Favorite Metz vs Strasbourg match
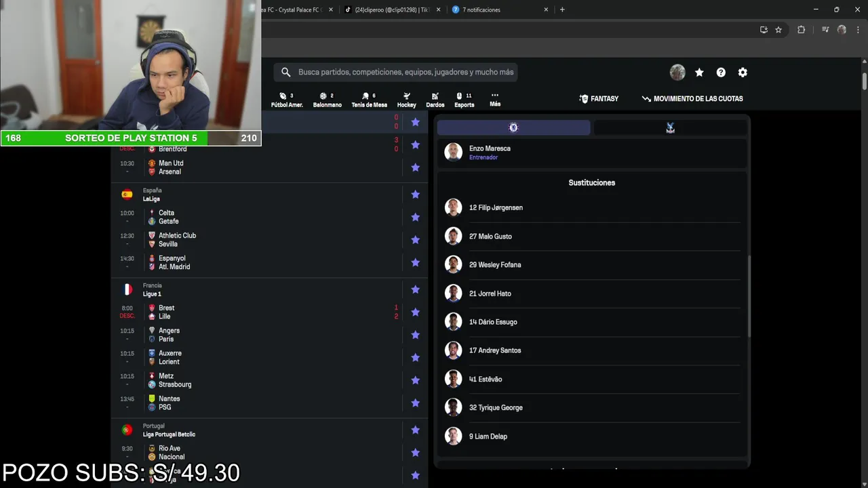Image resolution: width=868 pixels, height=488 pixels. [416, 380]
